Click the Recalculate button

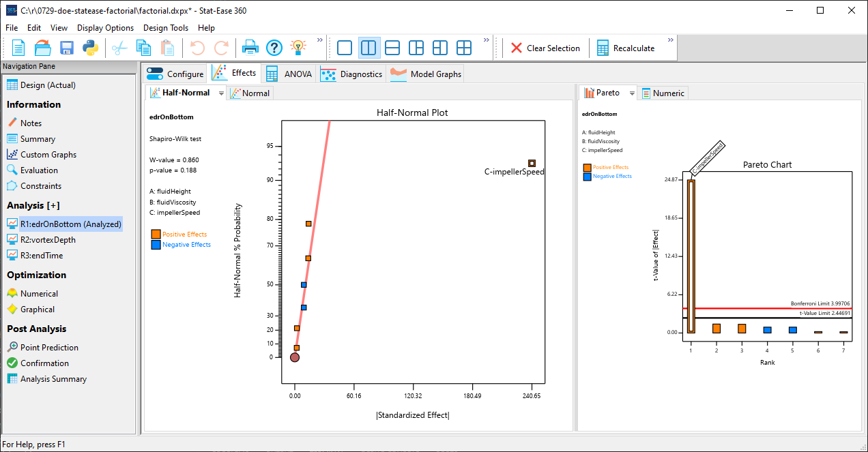pos(625,48)
